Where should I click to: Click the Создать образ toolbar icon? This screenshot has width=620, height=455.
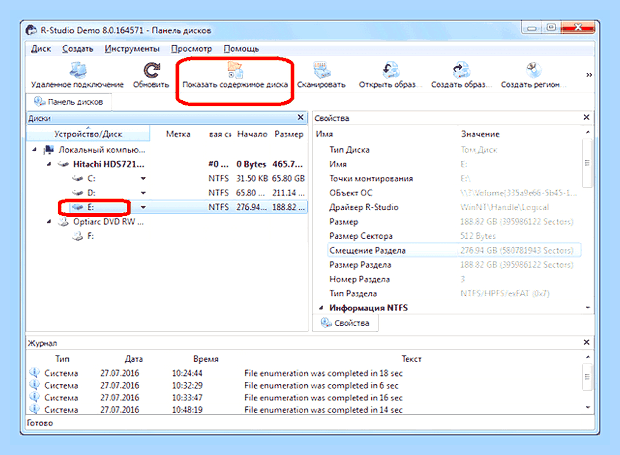461,70
